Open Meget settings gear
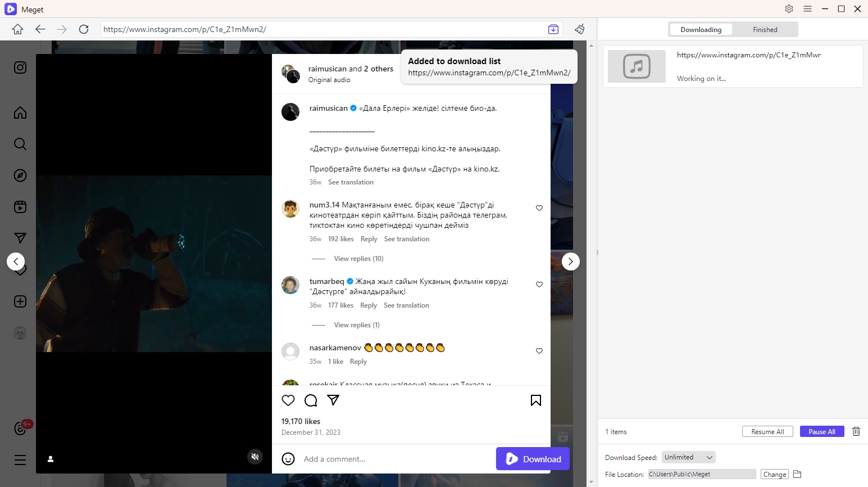868x487 pixels. 789,8
